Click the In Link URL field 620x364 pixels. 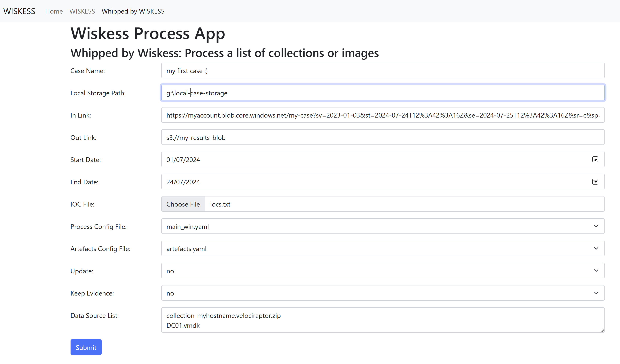(383, 115)
